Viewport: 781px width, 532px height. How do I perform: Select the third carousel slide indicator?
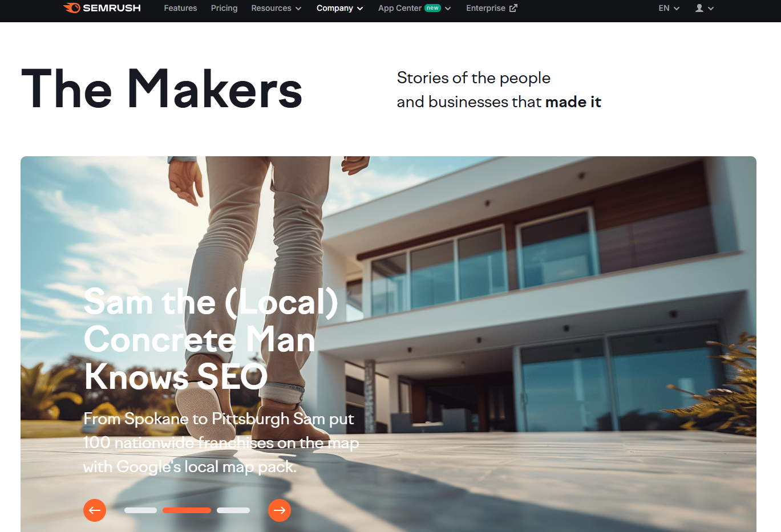pos(233,510)
